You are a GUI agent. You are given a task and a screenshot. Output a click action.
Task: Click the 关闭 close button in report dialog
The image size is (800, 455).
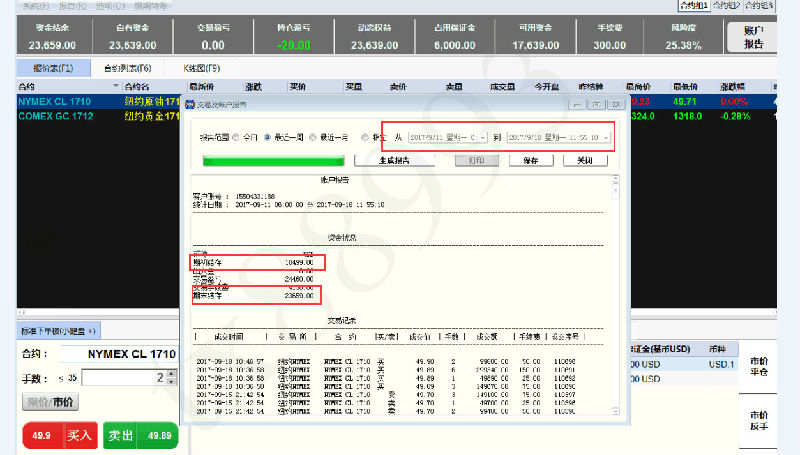point(585,160)
